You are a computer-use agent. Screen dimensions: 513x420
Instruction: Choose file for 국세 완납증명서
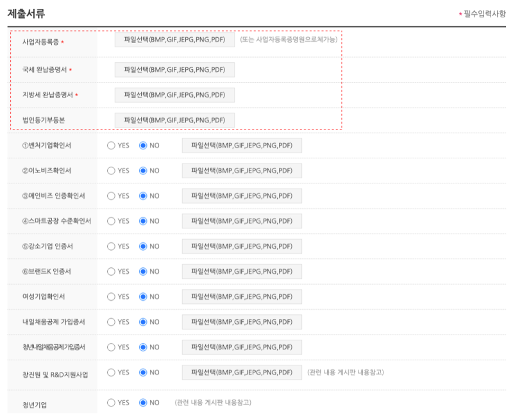click(x=174, y=70)
